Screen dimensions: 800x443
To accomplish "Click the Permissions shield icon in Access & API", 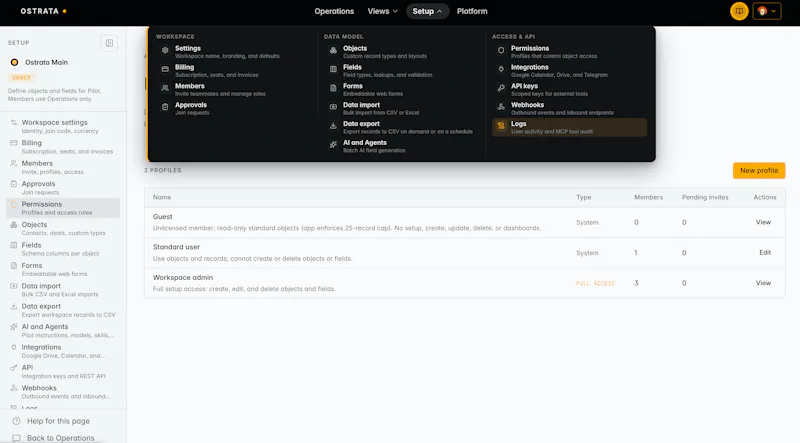I will pos(501,50).
